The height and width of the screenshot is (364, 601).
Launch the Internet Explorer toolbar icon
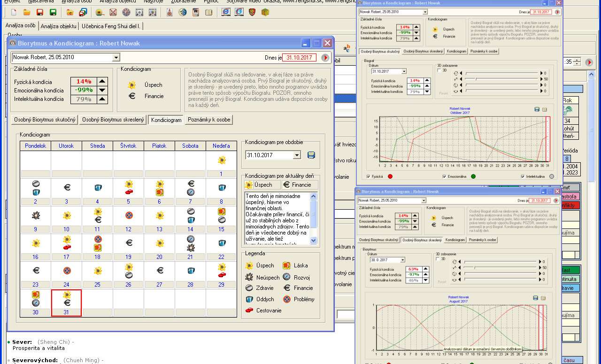226,12
